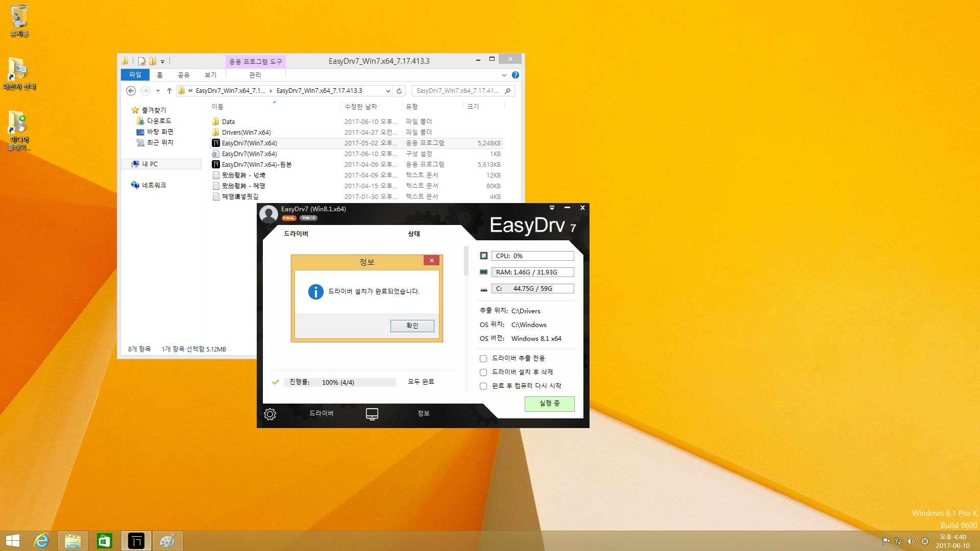Screen dimensions: 980x551
Task: Open the 휴지통 recycle bin desktop icon
Action: [19, 21]
